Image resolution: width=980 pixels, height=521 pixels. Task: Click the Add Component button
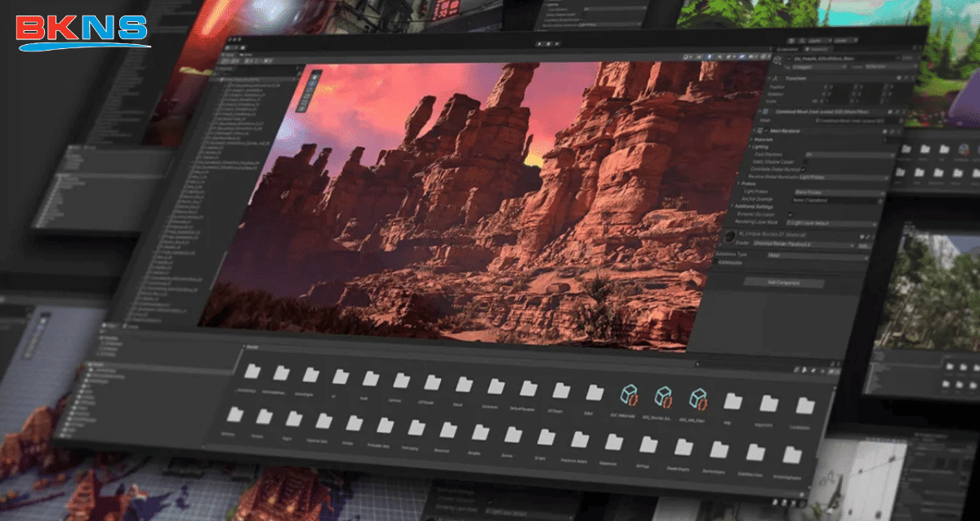pyautogui.click(x=783, y=283)
